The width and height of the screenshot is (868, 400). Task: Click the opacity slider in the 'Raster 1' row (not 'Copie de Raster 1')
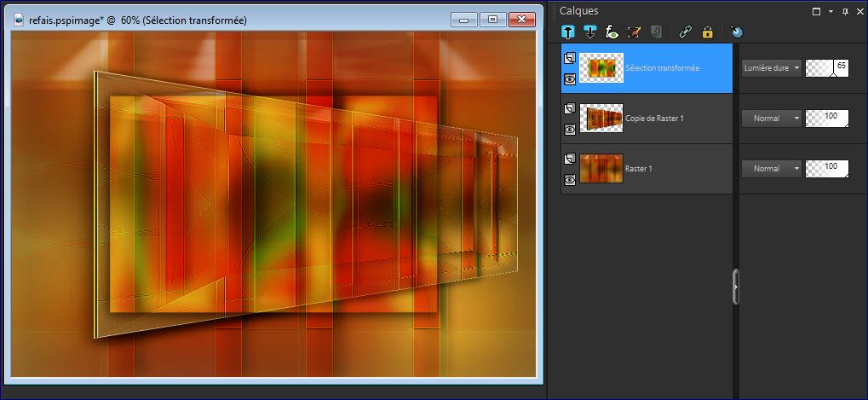[827, 168]
